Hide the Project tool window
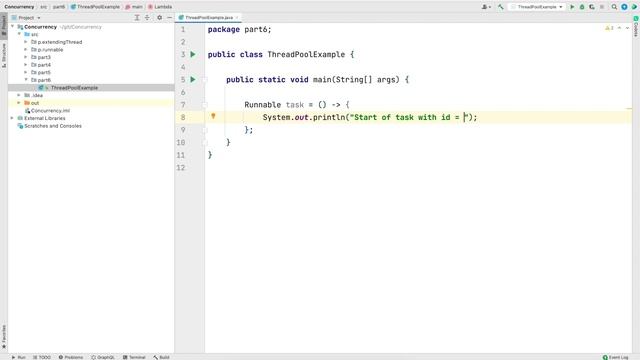Screen dimensions: 640x360 click(x=169, y=18)
